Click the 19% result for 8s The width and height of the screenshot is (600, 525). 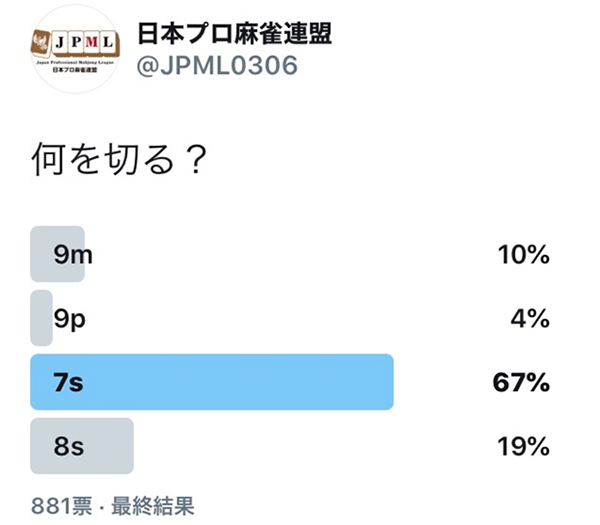coord(523,446)
